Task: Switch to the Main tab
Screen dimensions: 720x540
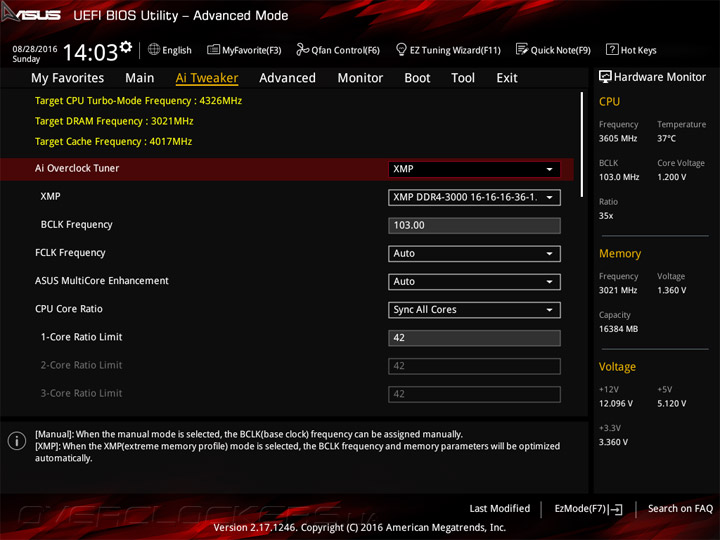Action: point(140,78)
